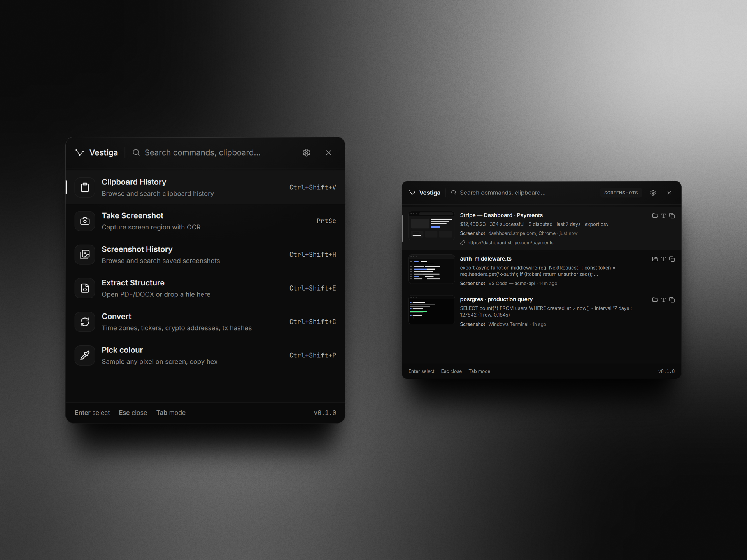
Task: Close the command palette window
Action: pos(329,152)
